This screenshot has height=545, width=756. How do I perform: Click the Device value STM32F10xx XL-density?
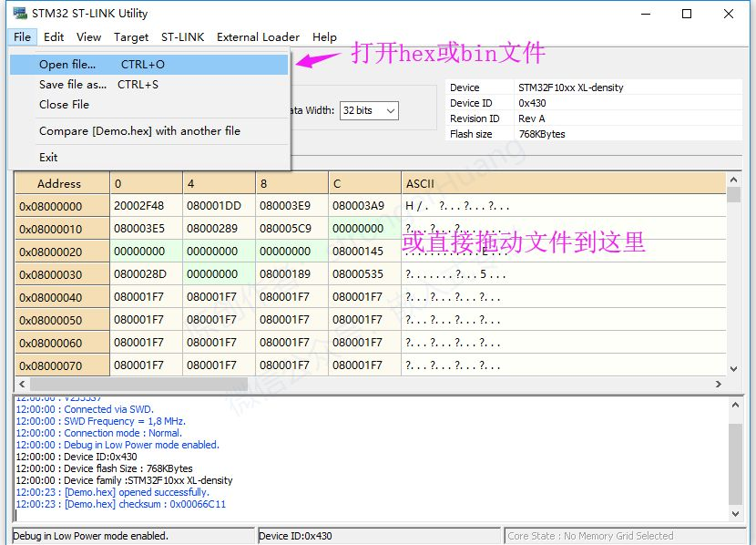tap(571, 87)
